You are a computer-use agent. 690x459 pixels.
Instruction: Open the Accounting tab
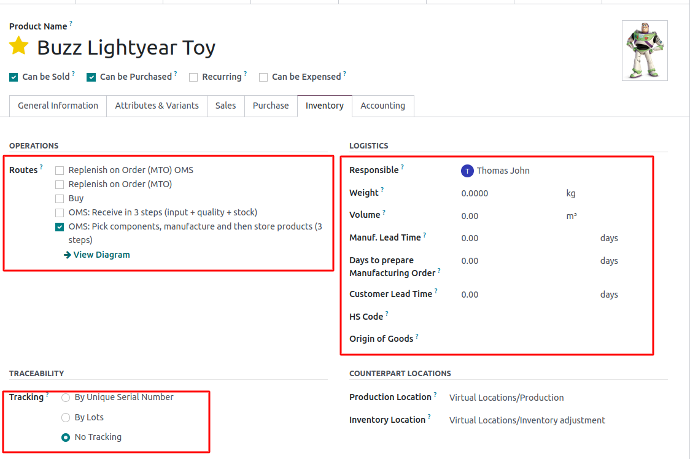(x=383, y=106)
